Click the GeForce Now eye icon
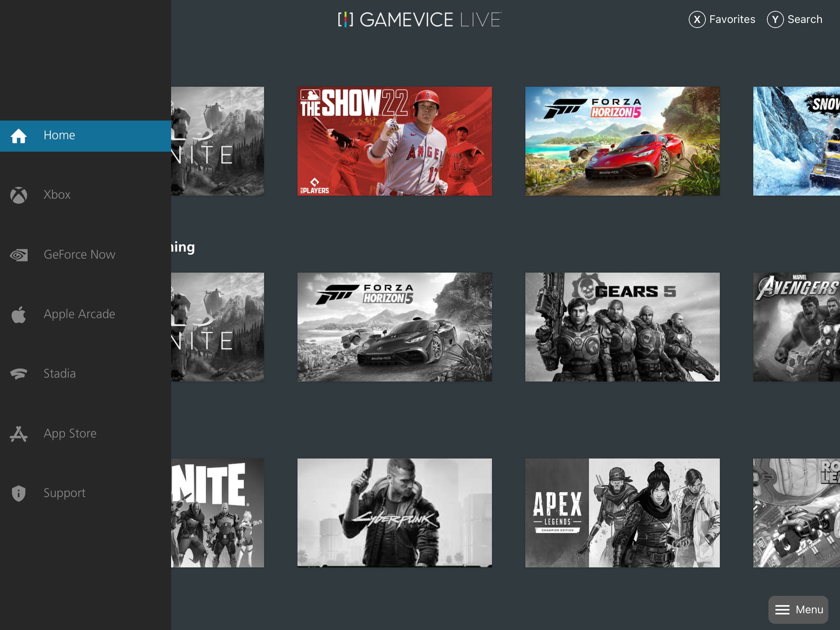This screenshot has width=840, height=630. (18, 254)
